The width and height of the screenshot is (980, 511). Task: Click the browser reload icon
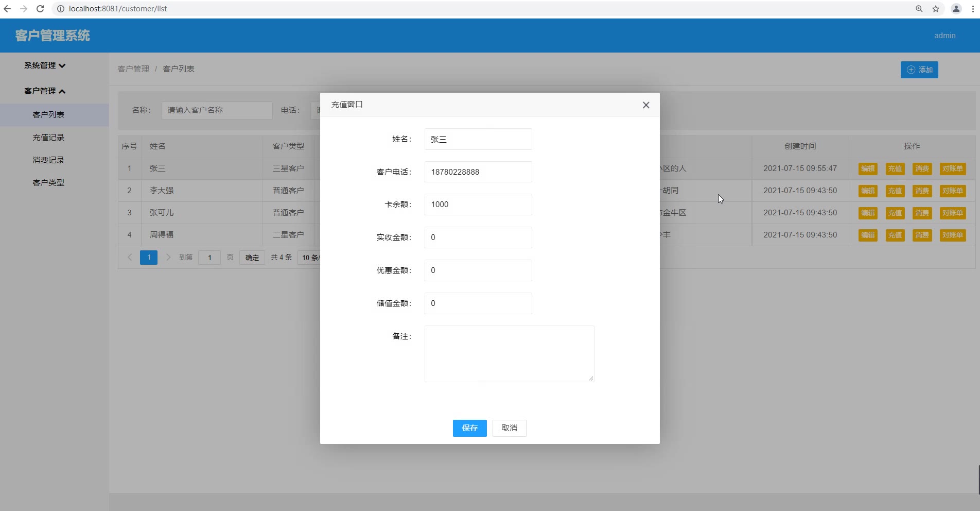pos(40,9)
